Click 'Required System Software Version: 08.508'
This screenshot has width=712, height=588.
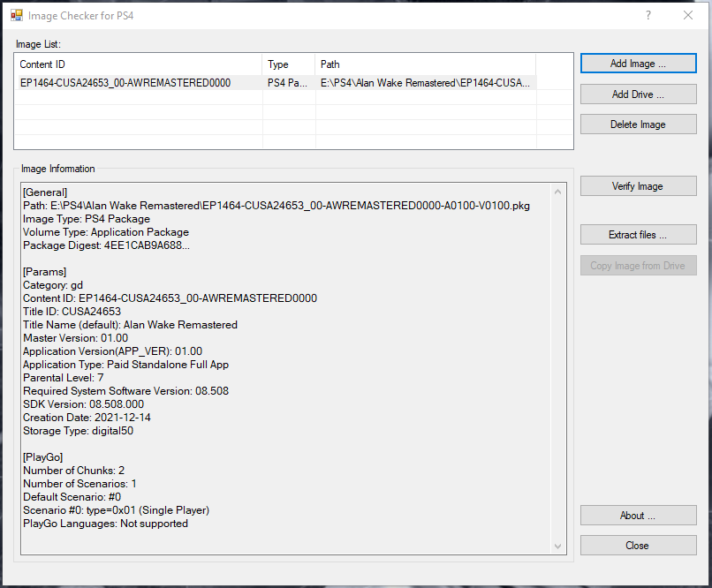pos(125,390)
